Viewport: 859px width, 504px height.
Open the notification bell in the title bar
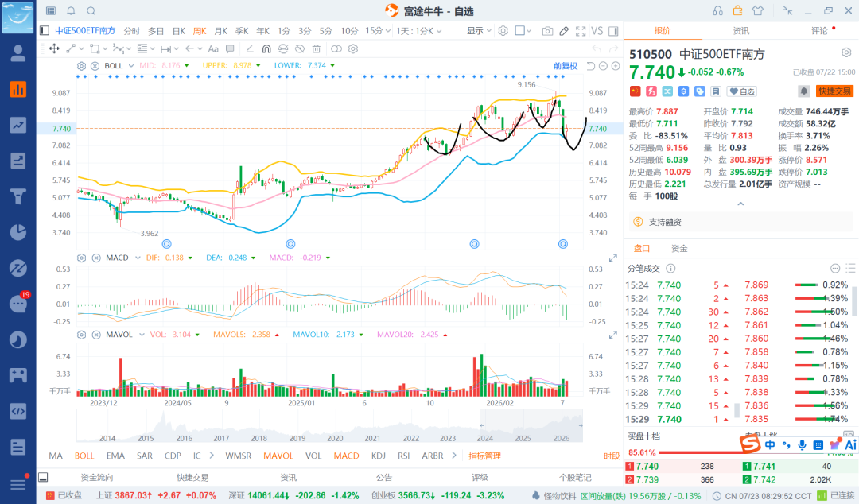pyautogui.click(x=71, y=11)
